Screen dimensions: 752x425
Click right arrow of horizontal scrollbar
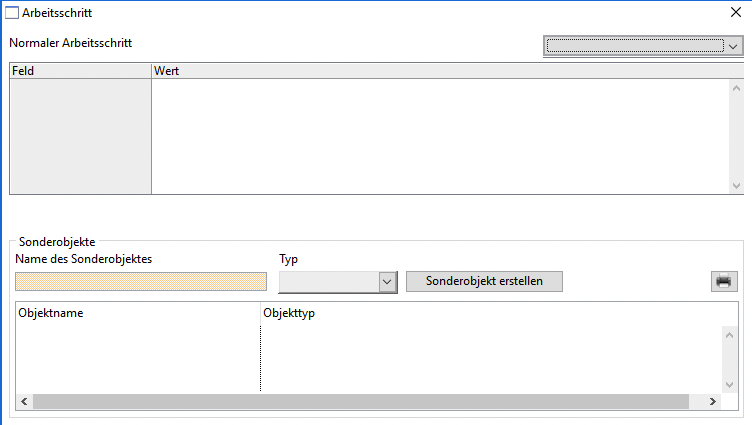point(713,401)
